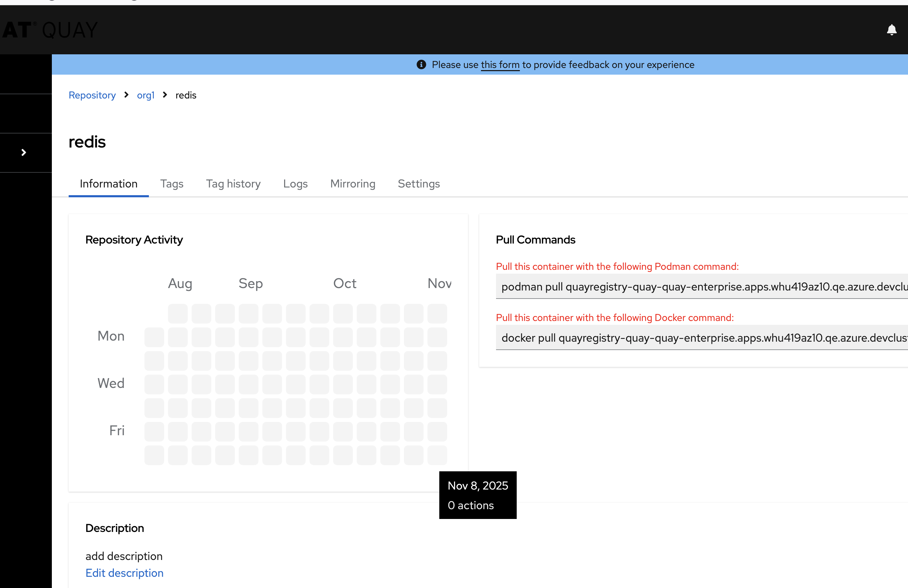Click the notifications bell icon

point(891,30)
